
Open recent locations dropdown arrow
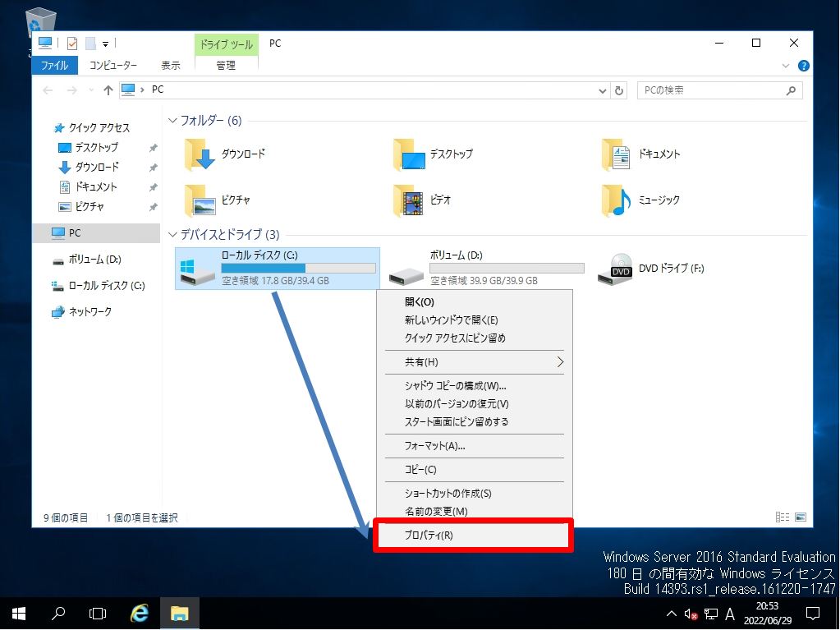(x=91, y=90)
